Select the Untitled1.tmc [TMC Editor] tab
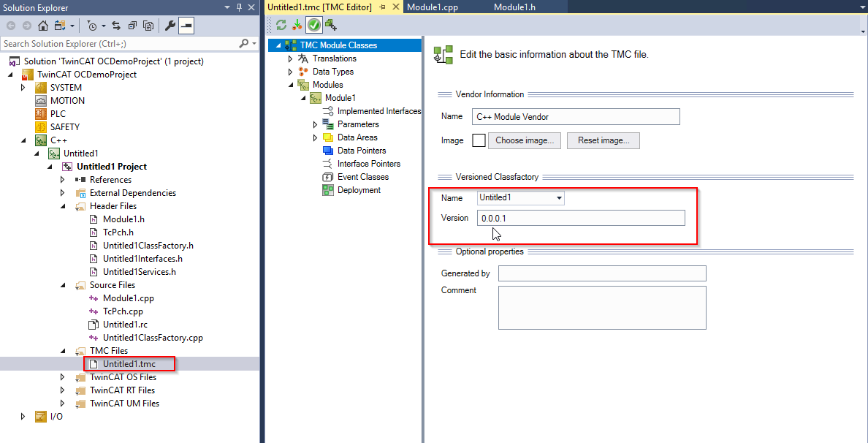This screenshot has width=868, height=443. pyautogui.click(x=321, y=7)
